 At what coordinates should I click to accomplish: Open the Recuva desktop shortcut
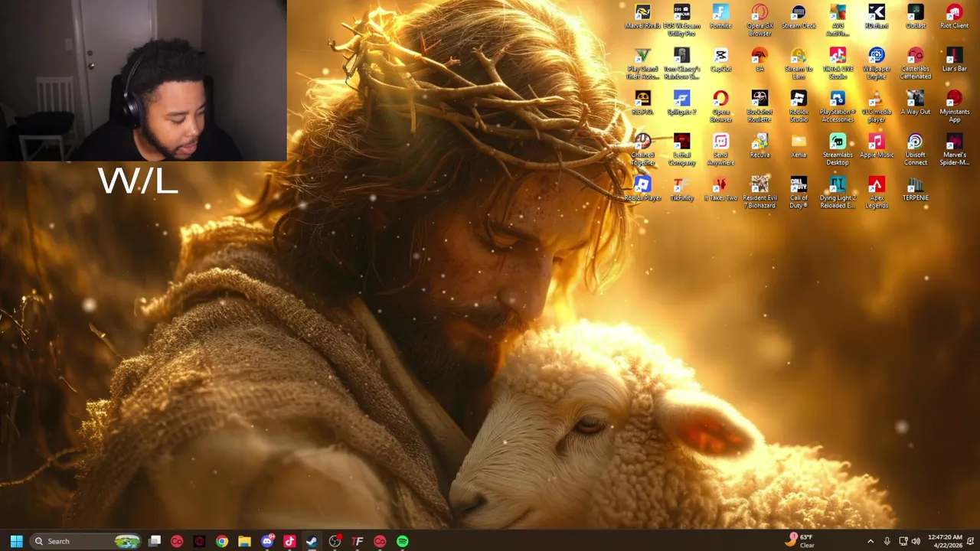click(759, 146)
